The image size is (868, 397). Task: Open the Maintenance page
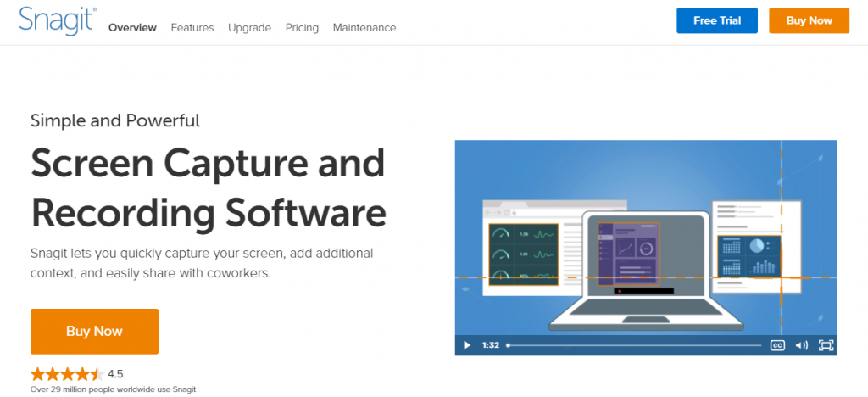click(x=364, y=28)
